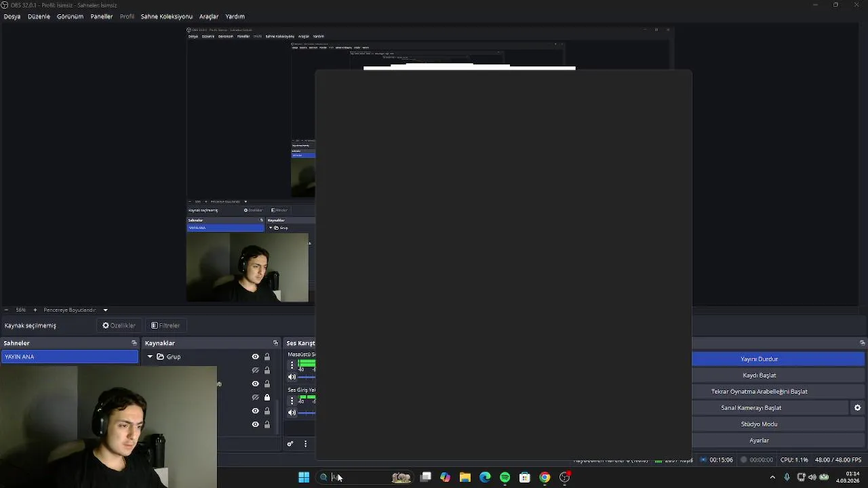
Task: Click the 48.00 / 48.00 FPS status
Action: [x=838, y=460]
